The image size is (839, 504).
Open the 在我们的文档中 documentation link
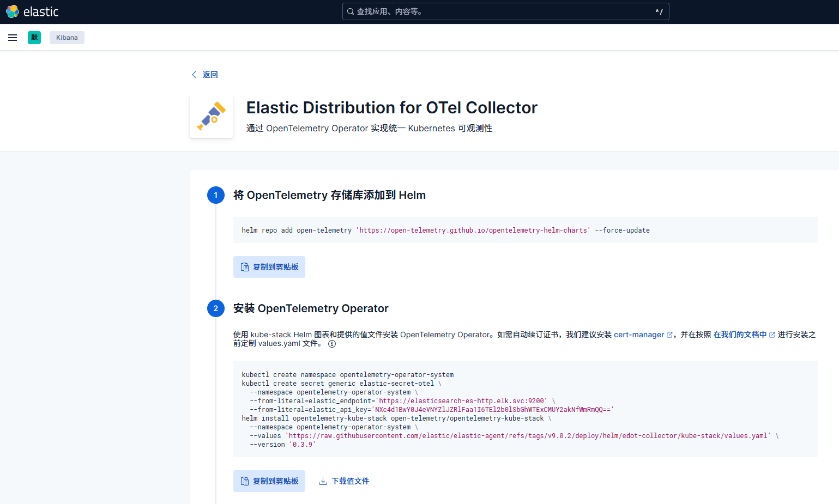click(740, 335)
